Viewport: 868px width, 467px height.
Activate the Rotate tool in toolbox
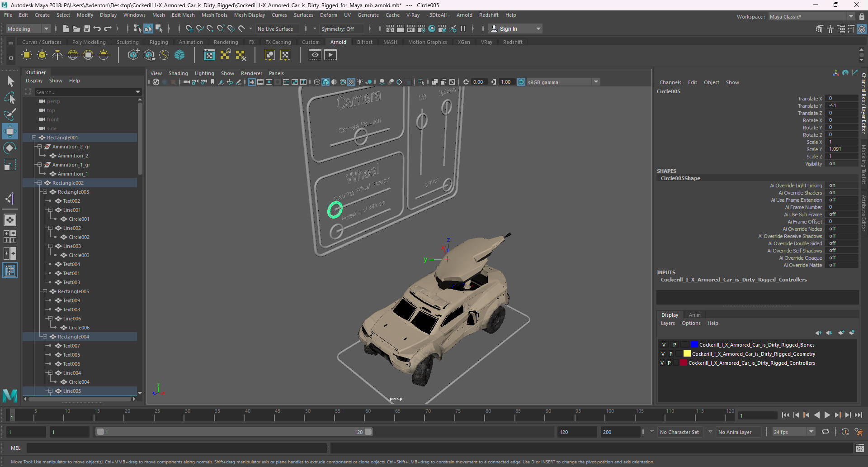(x=10, y=148)
